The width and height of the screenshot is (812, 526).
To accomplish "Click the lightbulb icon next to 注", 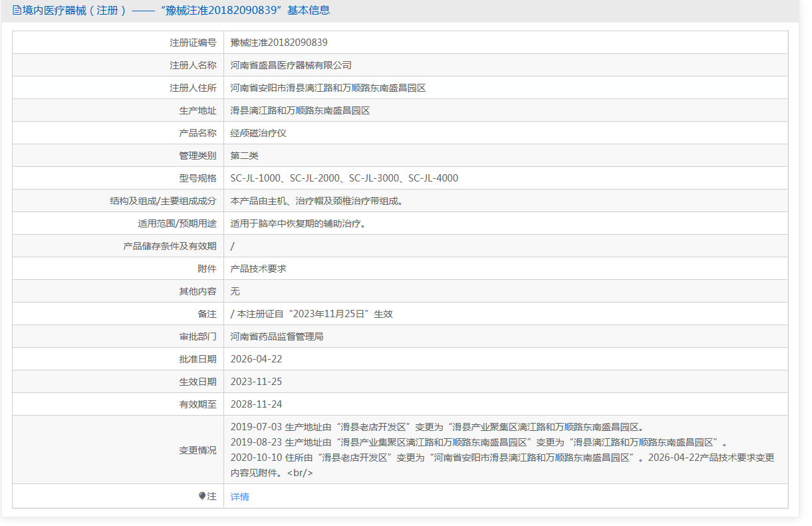I will pyautogui.click(x=202, y=496).
